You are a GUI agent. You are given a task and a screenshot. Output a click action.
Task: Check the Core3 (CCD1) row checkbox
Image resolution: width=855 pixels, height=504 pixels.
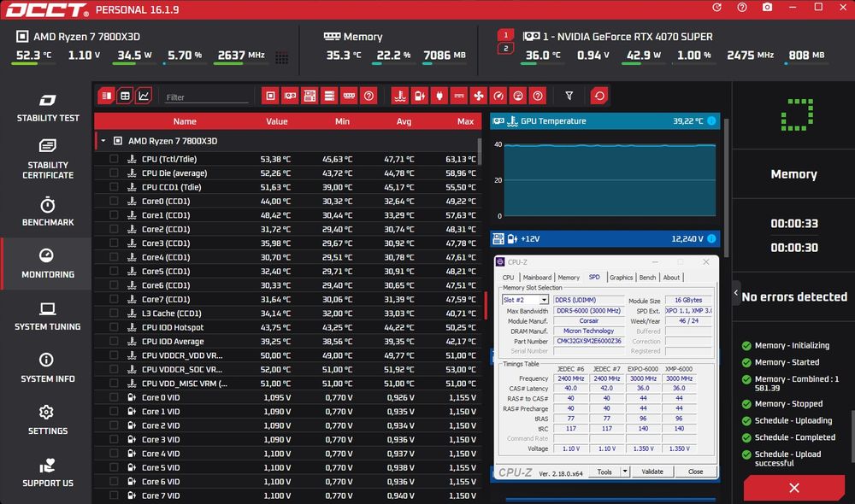click(x=114, y=243)
